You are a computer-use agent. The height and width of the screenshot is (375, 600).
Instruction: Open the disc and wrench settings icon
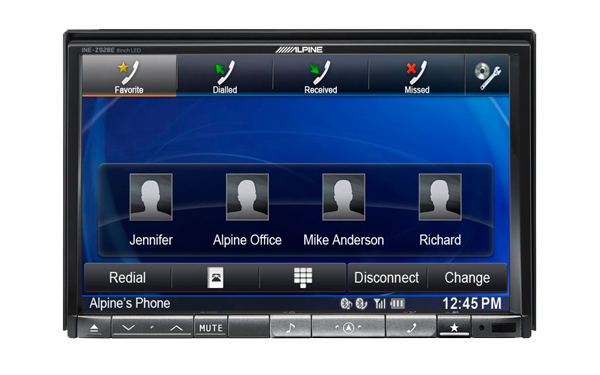pyautogui.click(x=488, y=75)
